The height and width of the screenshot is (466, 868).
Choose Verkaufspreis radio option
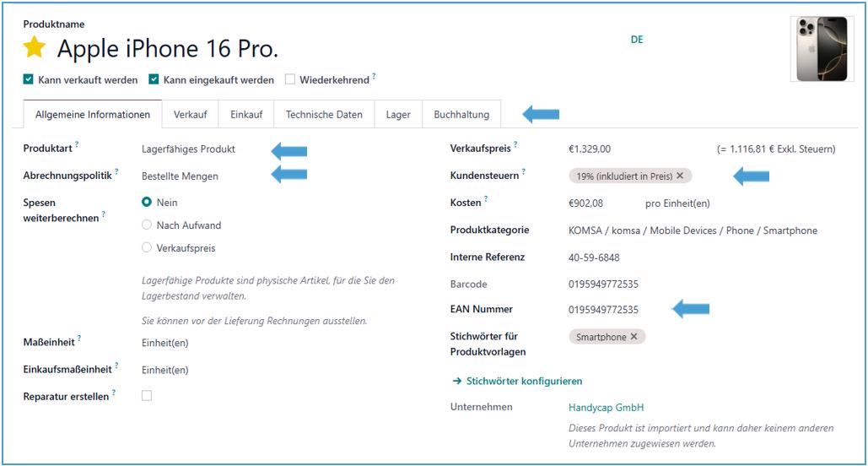147,248
